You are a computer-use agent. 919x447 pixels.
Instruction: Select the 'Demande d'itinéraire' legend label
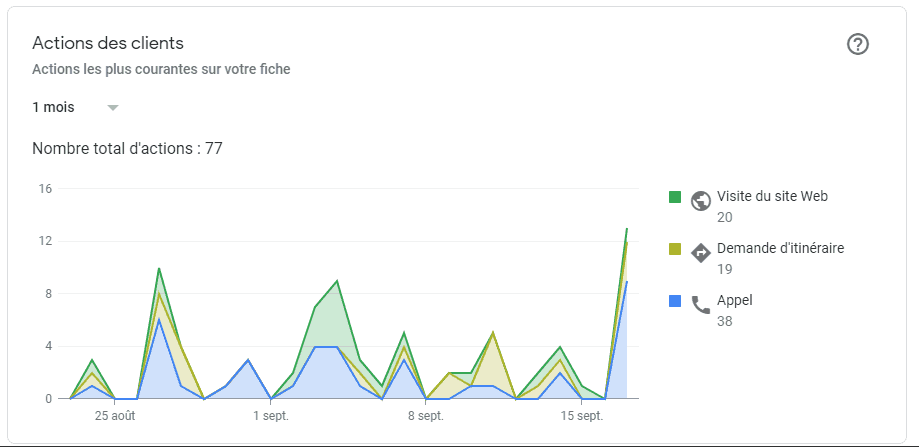click(x=780, y=248)
